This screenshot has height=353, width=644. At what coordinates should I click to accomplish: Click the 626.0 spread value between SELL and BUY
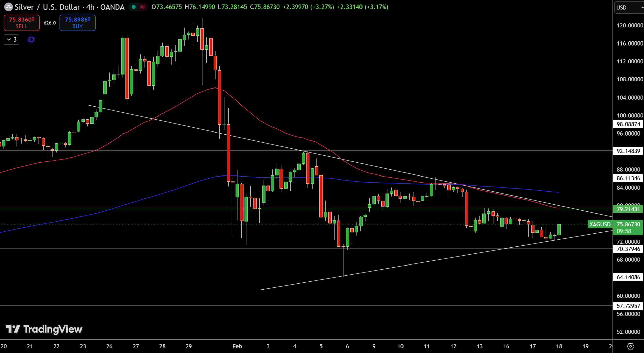pyautogui.click(x=50, y=23)
